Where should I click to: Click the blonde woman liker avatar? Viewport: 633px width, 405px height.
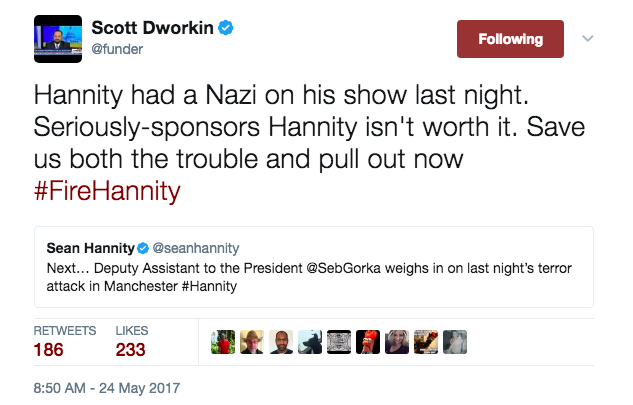pos(397,342)
